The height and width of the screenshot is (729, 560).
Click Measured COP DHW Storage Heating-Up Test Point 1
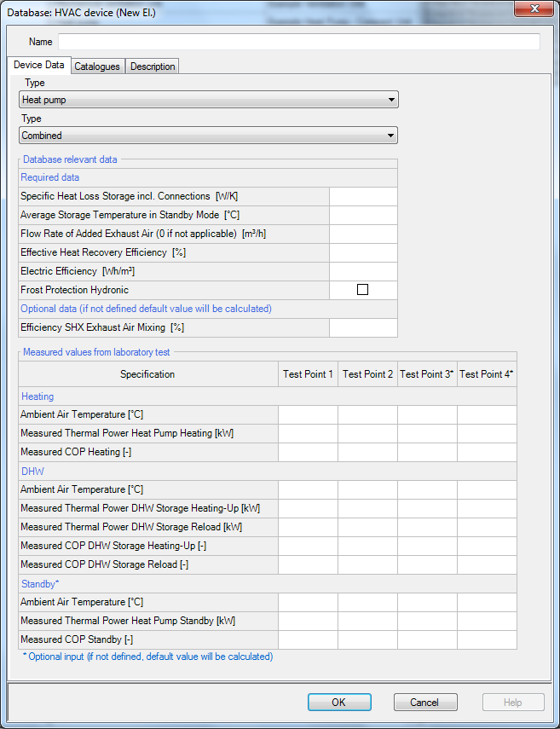[308, 546]
